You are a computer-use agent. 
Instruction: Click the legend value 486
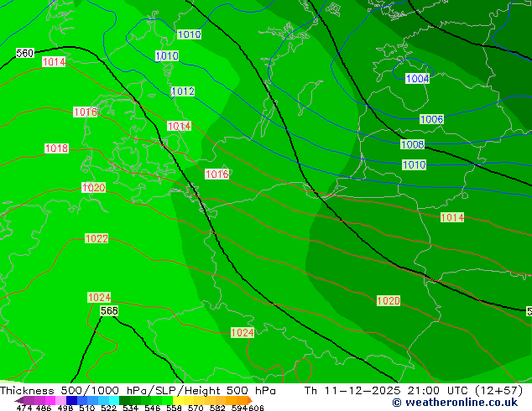click(44, 408)
